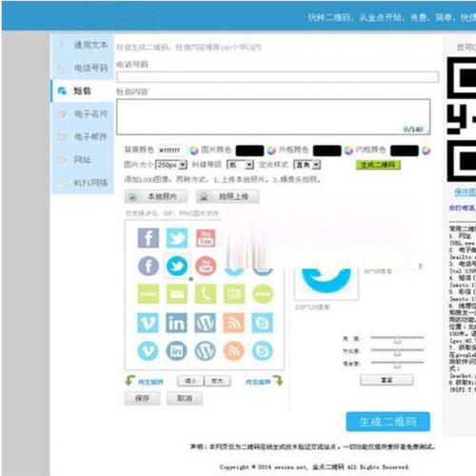Rotate logo right with green arrow
476x476 pixels.
tap(278, 380)
